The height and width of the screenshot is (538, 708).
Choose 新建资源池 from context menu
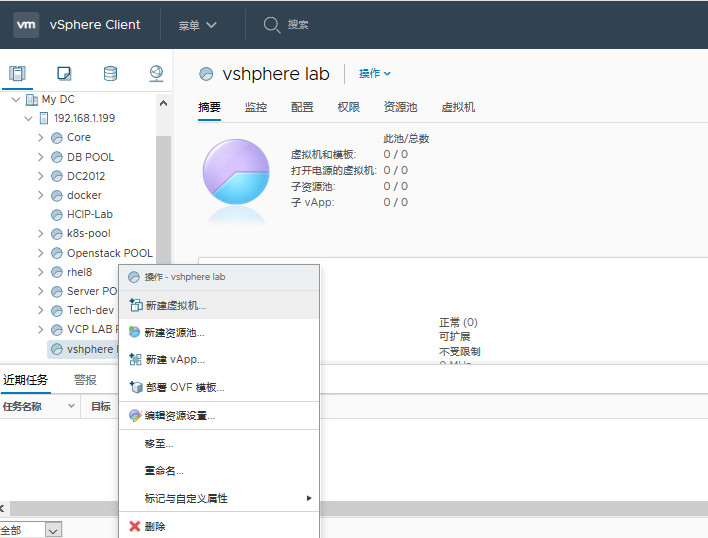219,333
